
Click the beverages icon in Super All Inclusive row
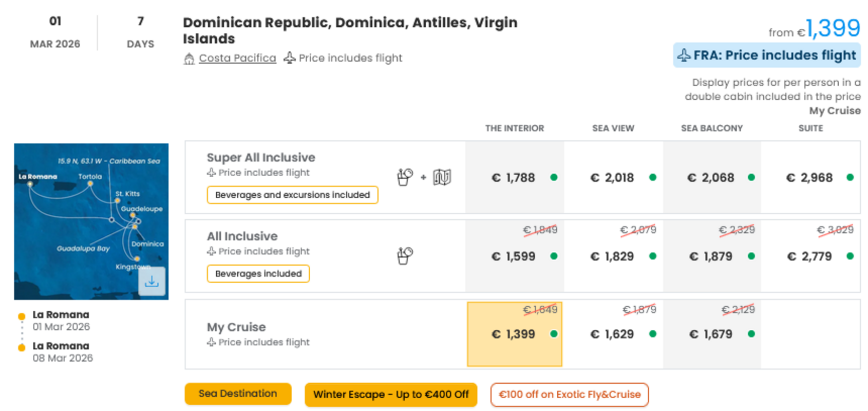click(x=405, y=177)
